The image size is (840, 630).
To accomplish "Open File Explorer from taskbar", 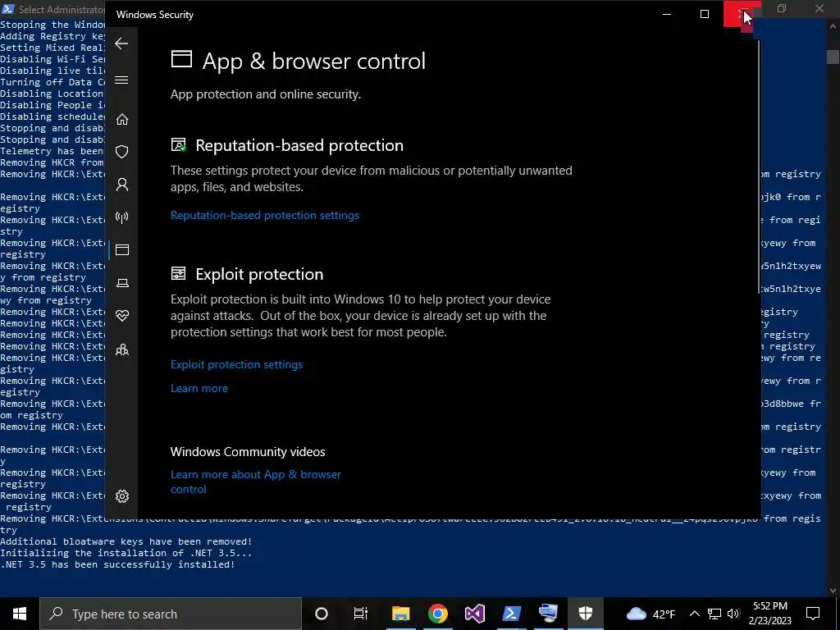I will (x=400, y=614).
